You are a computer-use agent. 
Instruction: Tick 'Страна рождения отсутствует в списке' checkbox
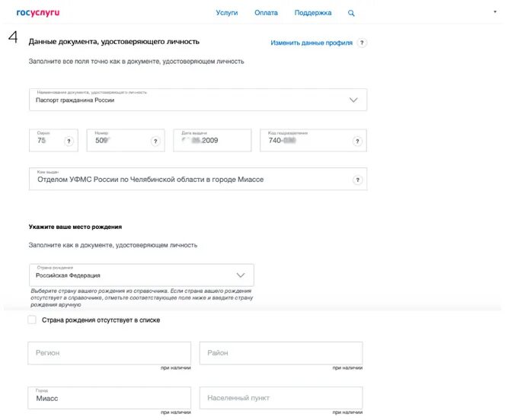coord(32,320)
